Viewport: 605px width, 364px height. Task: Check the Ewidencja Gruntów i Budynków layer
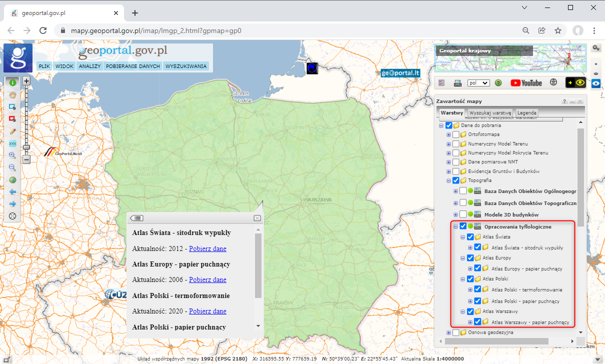455,171
